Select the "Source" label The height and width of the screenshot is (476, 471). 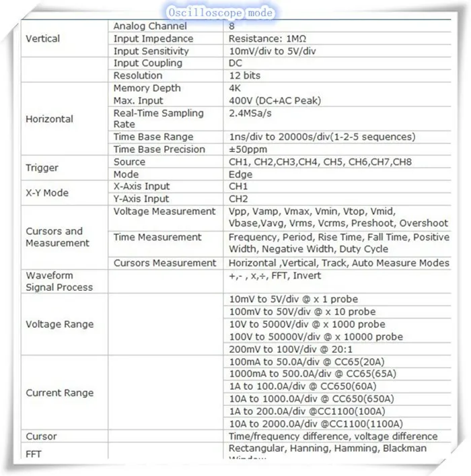pyautogui.click(x=129, y=162)
